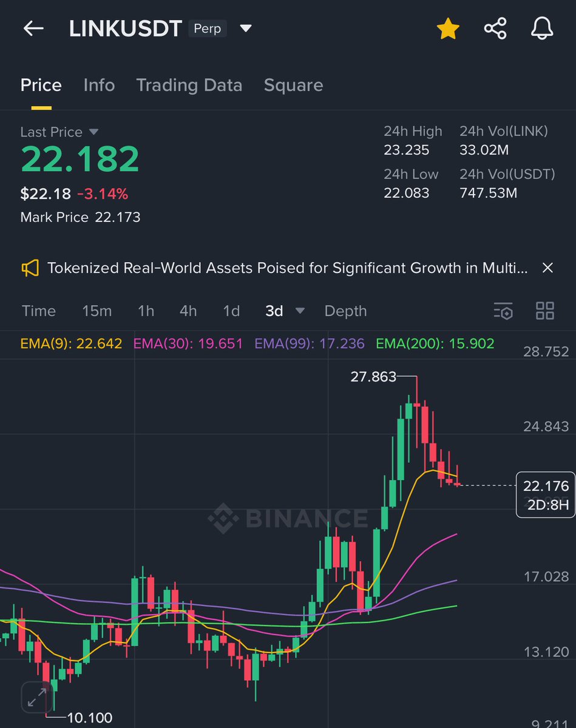Select the 1h chart interval
Viewport: 576px width, 728px height.
coord(146,311)
